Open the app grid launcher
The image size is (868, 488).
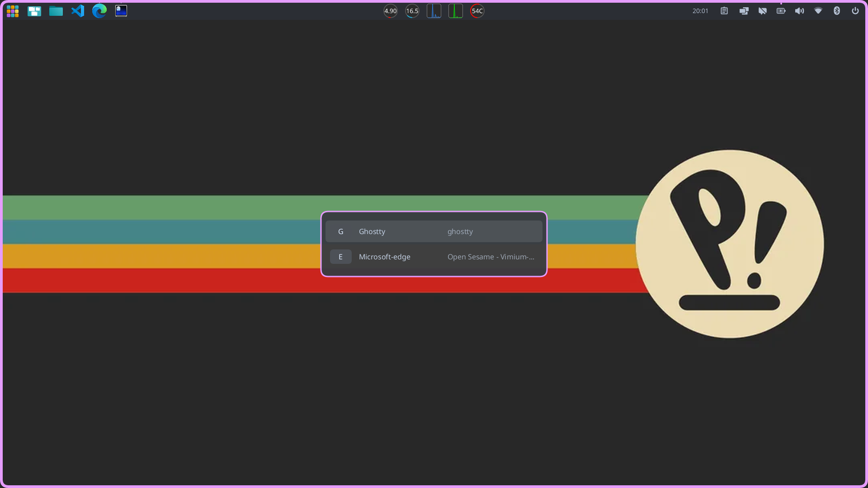pos(13,11)
